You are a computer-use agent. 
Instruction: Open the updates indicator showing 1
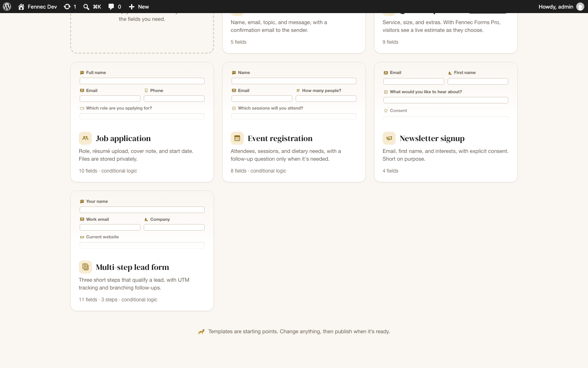tap(70, 7)
